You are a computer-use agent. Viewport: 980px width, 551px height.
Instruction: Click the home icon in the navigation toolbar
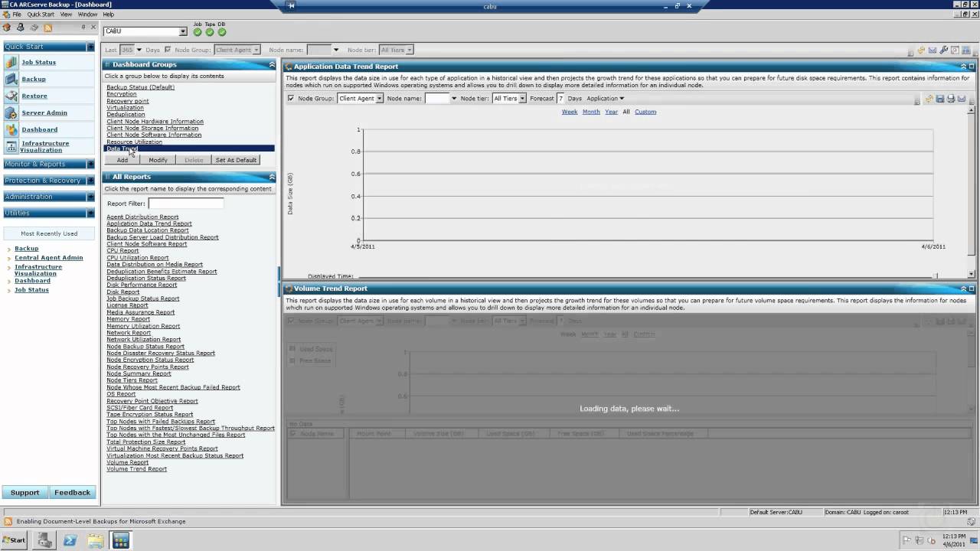[x=7, y=28]
